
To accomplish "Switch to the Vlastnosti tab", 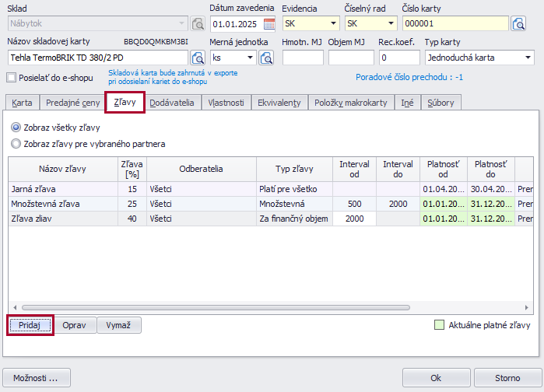I will [226, 103].
